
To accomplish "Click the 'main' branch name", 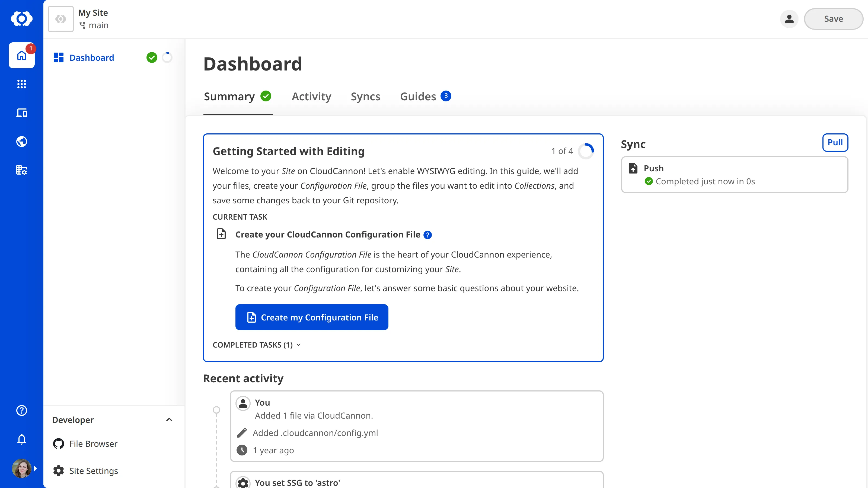I will pyautogui.click(x=98, y=25).
